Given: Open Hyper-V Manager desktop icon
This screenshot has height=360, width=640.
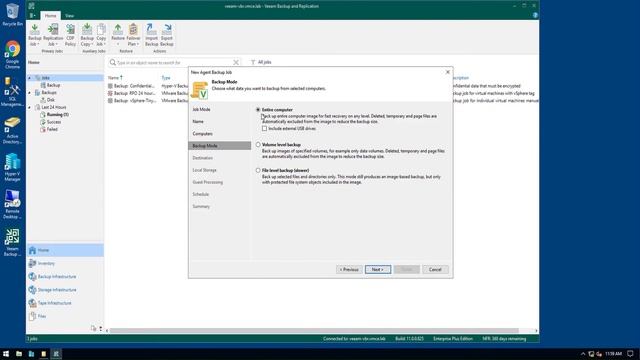Looking at the screenshot, I should tap(12, 167).
